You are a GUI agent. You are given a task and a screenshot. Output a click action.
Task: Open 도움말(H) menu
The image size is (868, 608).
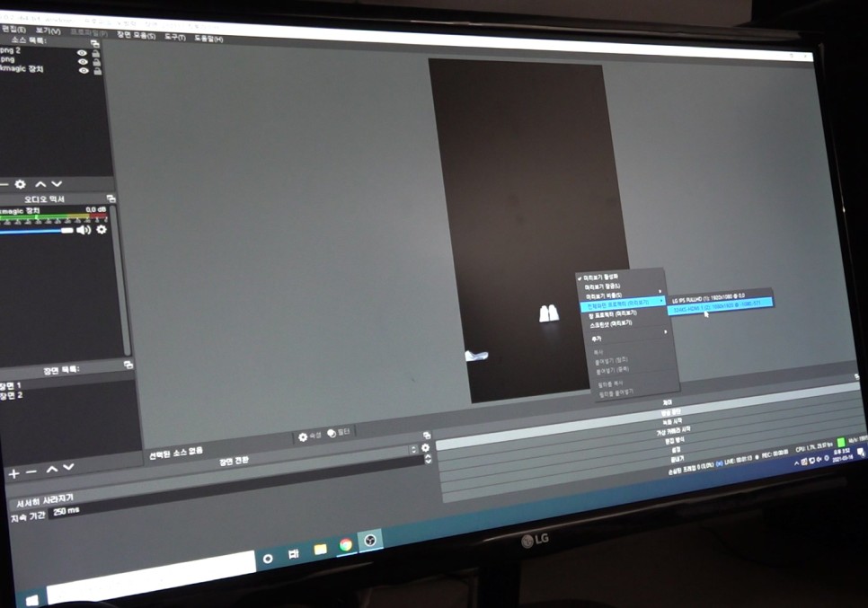point(208,39)
